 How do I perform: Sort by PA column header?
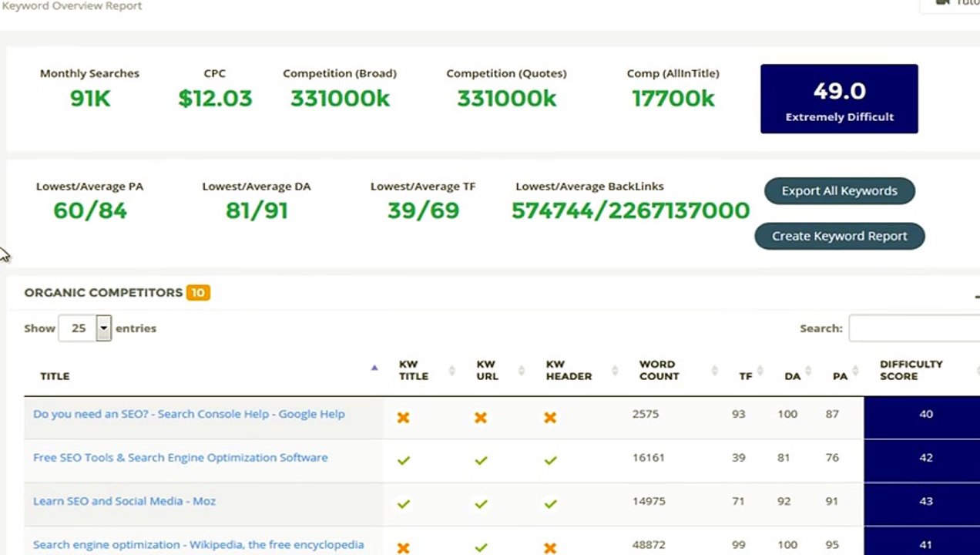[840, 376]
